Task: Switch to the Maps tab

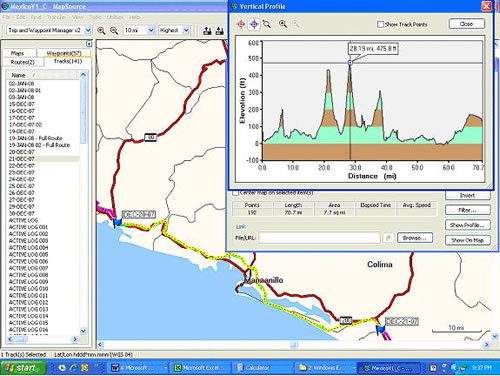Action: point(17,53)
